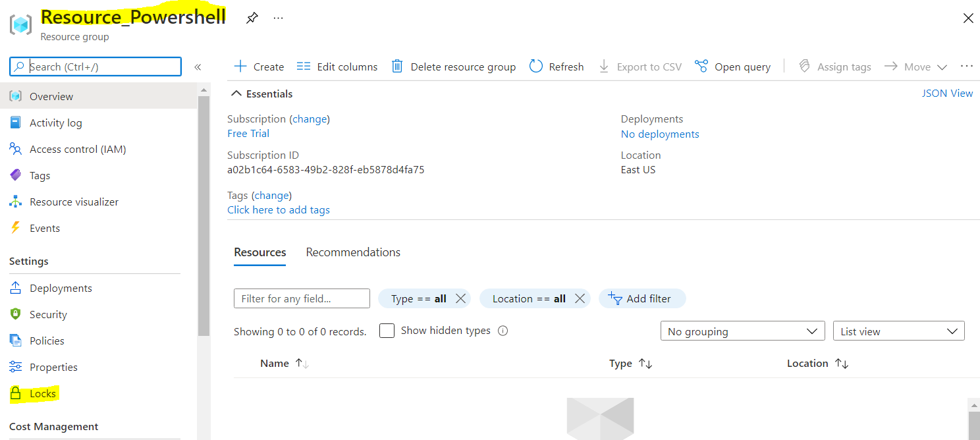Image resolution: width=980 pixels, height=440 pixels.
Task: Click Delete resource group
Action: [x=454, y=67]
